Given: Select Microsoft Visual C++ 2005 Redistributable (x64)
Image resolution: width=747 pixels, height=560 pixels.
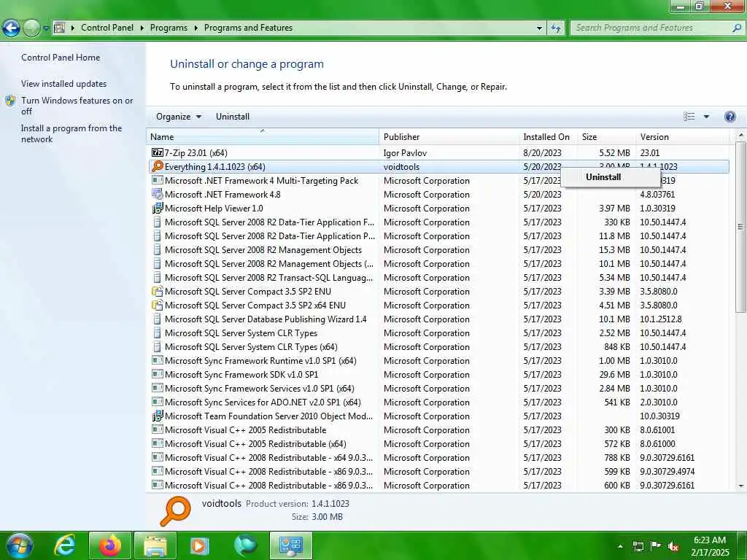Looking at the screenshot, I should pos(439,443).
